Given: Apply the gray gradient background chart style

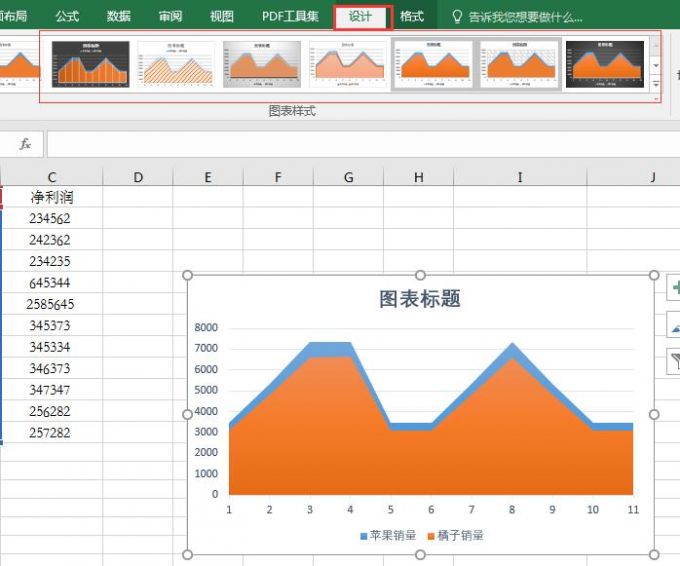Looking at the screenshot, I should (x=262, y=64).
